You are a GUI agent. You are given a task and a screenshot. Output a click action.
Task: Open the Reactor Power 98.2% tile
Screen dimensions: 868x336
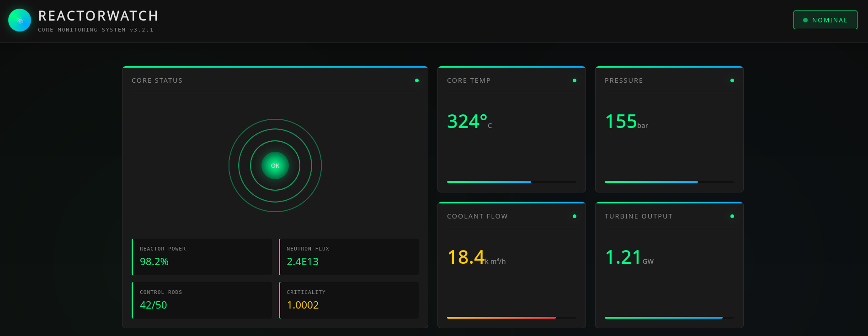202,257
